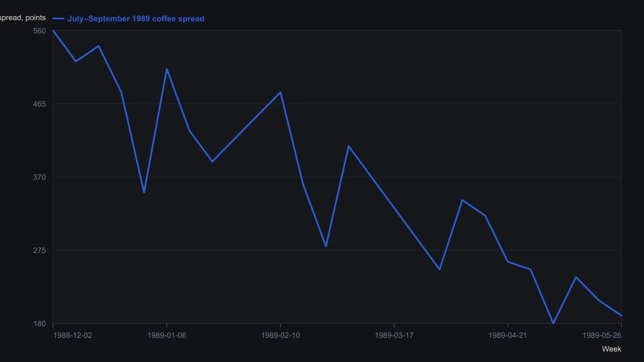The width and height of the screenshot is (644, 362).
Task: Click the 1989-02-10 x-axis date label
Action: (x=281, y=335)
